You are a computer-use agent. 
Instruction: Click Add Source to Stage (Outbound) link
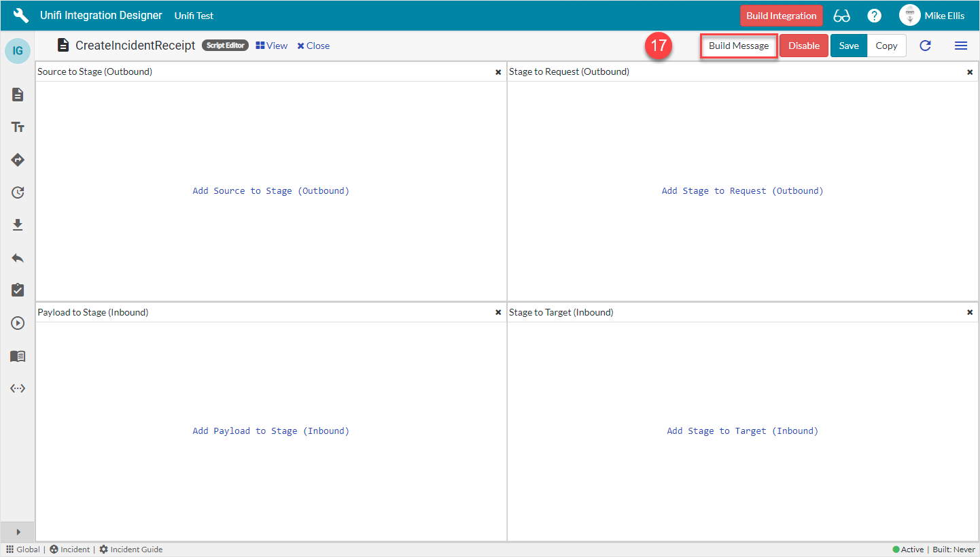coord(270,190)
